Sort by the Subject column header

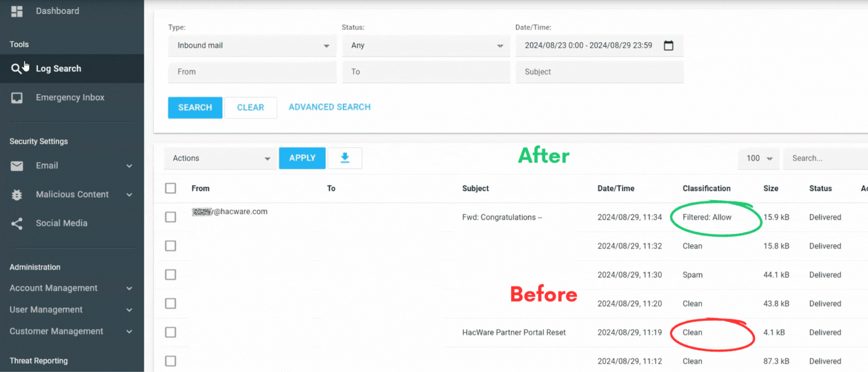[475, 188]
